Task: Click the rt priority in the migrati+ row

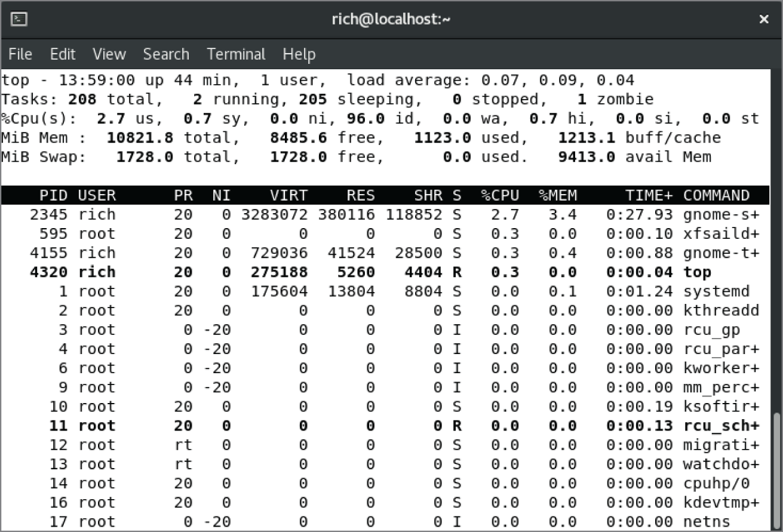Action: tap(183, 445)
